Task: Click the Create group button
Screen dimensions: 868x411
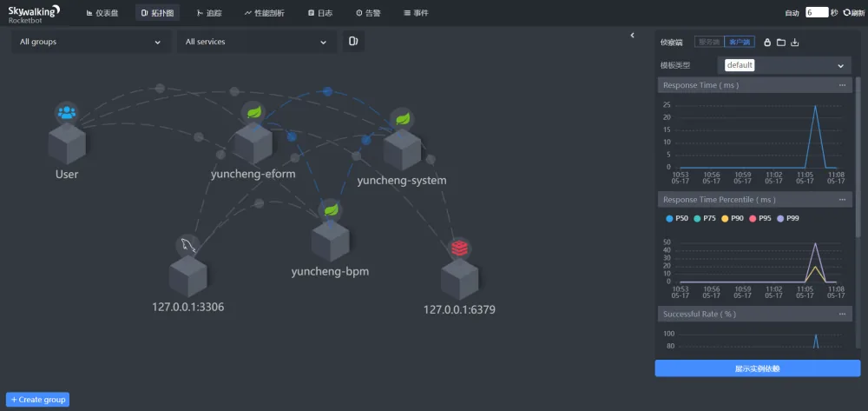Action: 37,400
